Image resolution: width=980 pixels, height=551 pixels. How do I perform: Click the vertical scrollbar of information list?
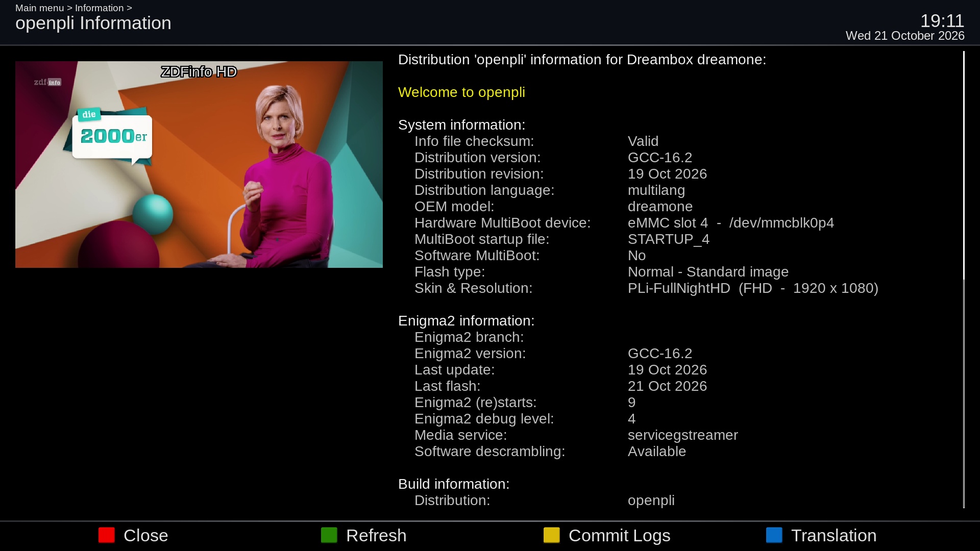tap(964, 279)
